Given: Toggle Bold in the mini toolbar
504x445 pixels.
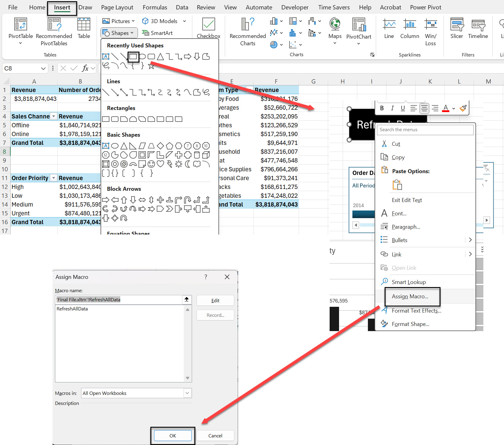Looking at the screenshot, I should click(x=382, y=108).
